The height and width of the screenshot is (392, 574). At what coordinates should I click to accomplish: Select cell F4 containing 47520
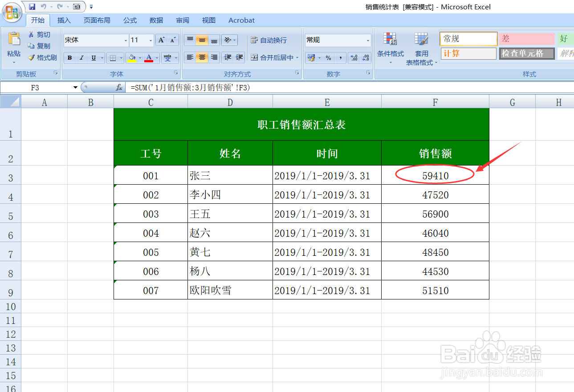435,194
